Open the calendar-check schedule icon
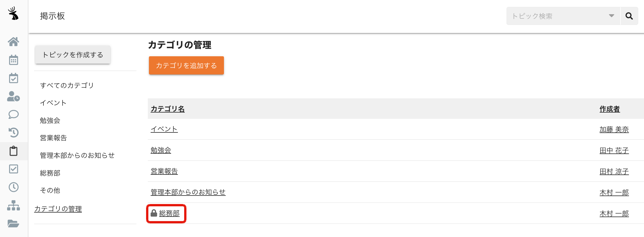 tap(13, 78)
